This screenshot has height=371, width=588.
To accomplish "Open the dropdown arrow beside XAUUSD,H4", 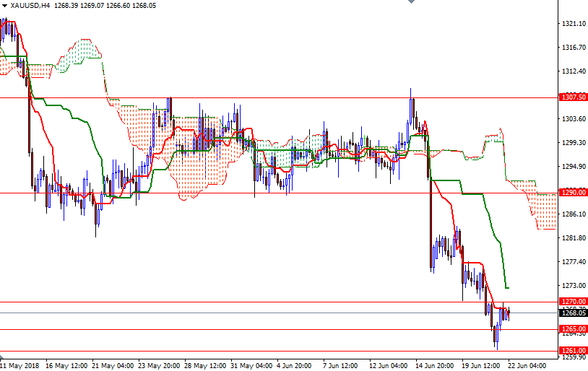I will [x=4, y=5].
